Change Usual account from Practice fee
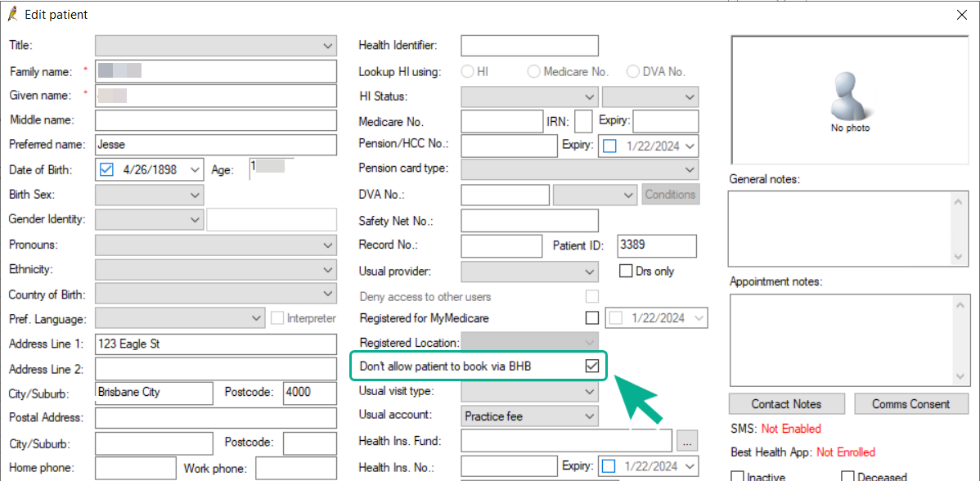 tap(529, 416)
